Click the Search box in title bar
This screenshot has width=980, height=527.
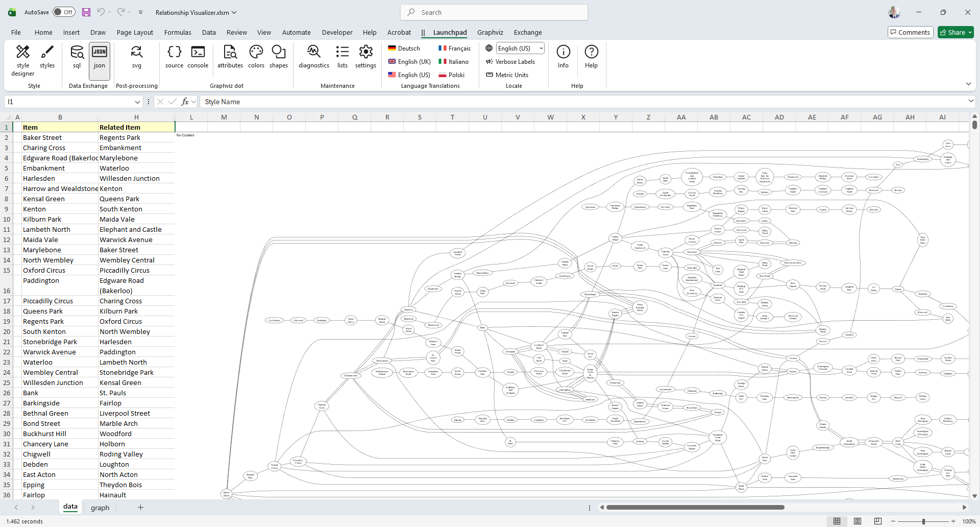494,12
